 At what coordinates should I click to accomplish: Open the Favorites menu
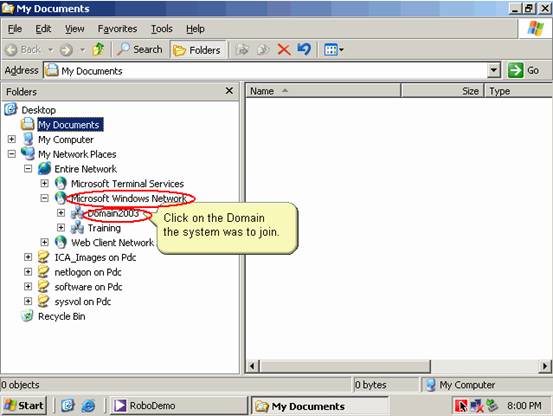point(117,29)
